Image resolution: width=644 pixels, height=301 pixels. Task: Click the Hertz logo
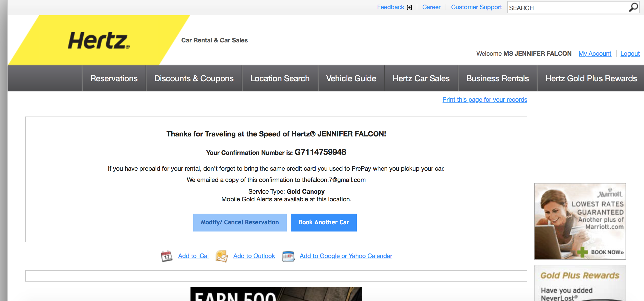tap(99, 40)
